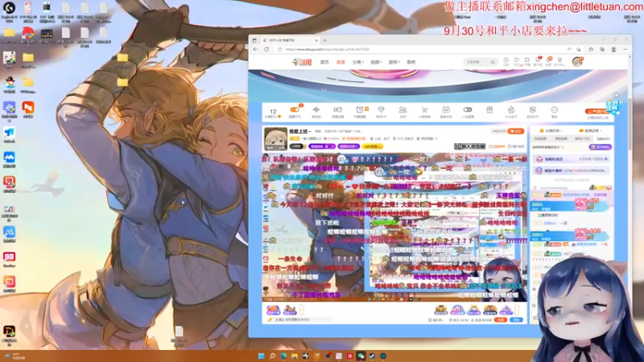Viewport: 644px width, 362px height.
Task: Open the location pin icon in Douyu header
Action: click(559, 61)
